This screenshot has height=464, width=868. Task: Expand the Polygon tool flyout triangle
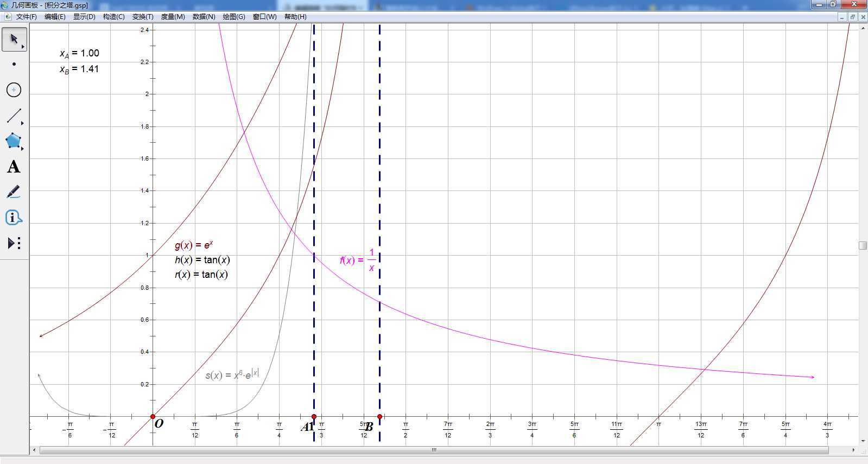23,148
